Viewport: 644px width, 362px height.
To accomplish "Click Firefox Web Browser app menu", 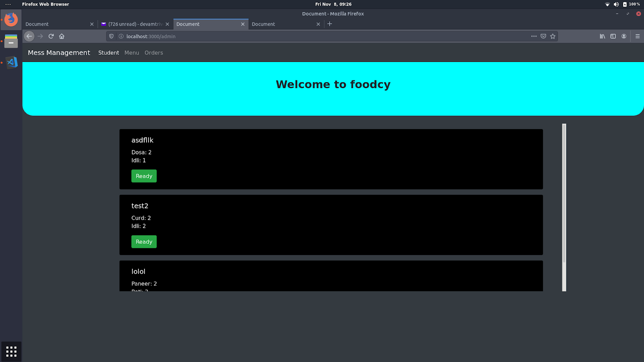I will pyautogui.click(x=45, y=4).
